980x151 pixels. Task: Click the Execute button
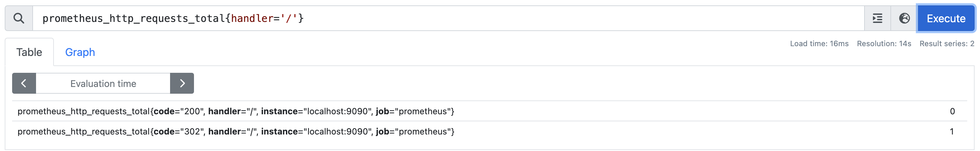coord(946,18)
